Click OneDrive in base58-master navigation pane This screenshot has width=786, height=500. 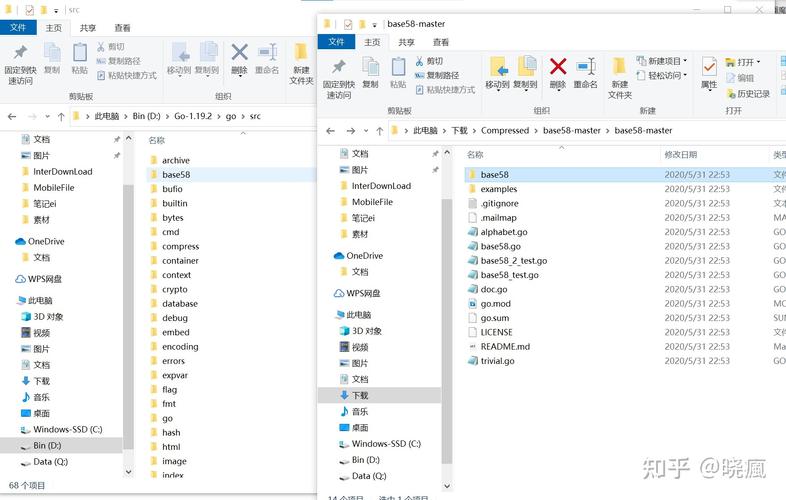[x=364, y=256]
